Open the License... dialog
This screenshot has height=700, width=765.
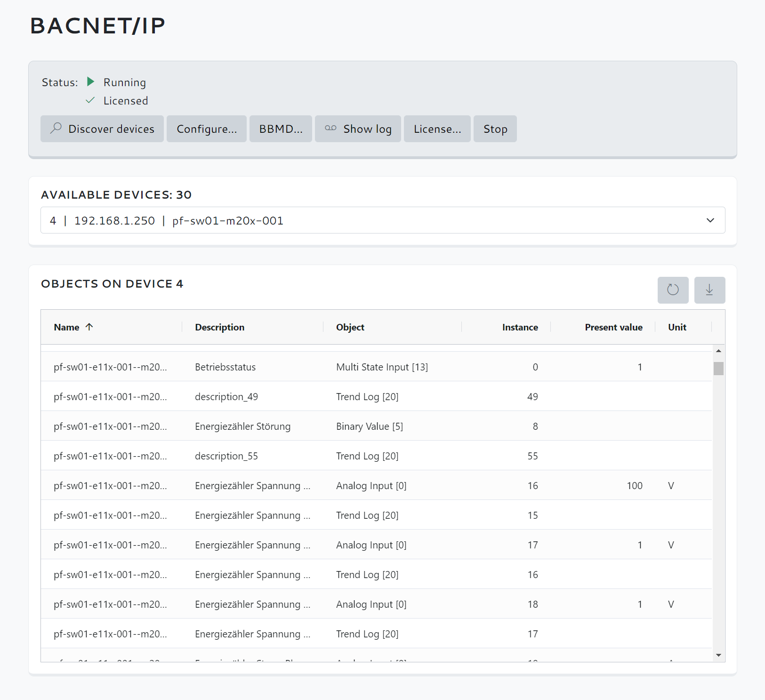coord(437,129)
